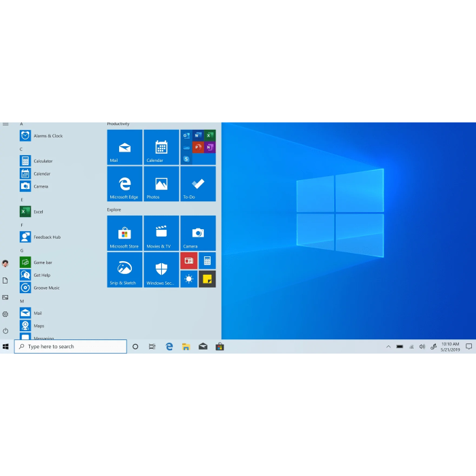Open Documents from Start sidebar
476x476 pixels.
click(x=5, y=280)
